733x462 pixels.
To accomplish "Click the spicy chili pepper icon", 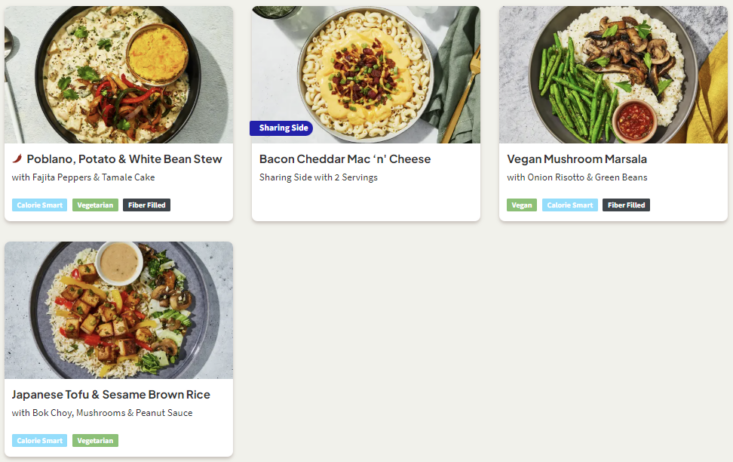I will pyautogui.click(x=17, y=158).
